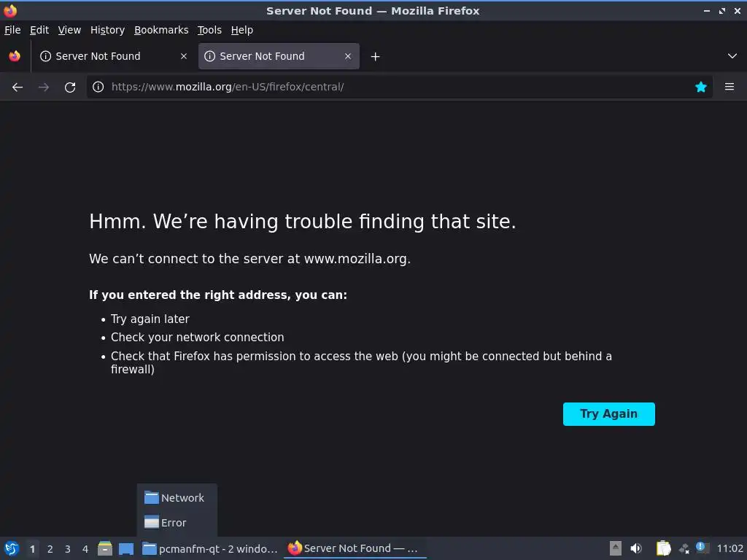Click the mozilla.org URL address field
Viewport: 747px width, 560px height.
(398, 87)
